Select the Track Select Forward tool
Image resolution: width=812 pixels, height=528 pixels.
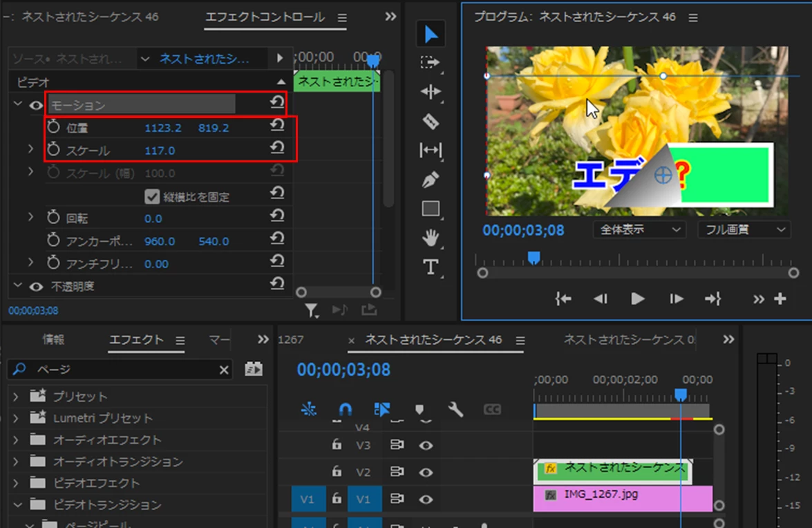pos(431,63)
